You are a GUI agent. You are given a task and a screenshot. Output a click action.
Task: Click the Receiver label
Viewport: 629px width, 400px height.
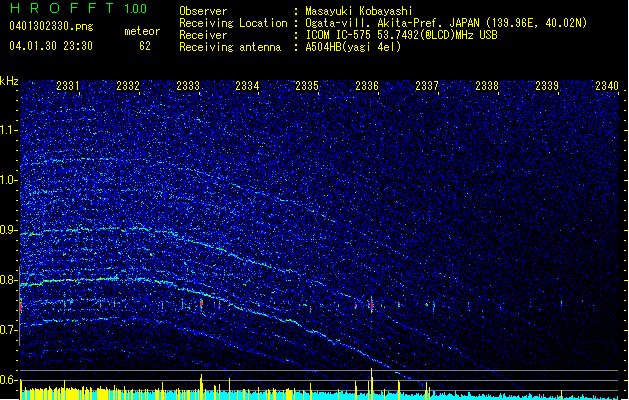[203, 35]
